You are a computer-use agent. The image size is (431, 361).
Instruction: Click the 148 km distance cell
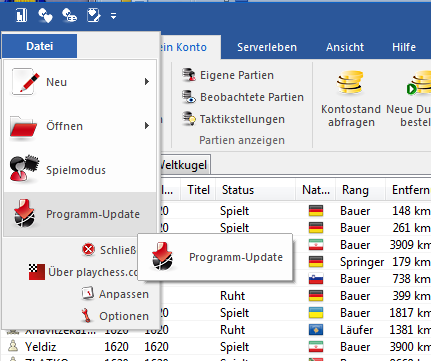click(x=411, y=211)
